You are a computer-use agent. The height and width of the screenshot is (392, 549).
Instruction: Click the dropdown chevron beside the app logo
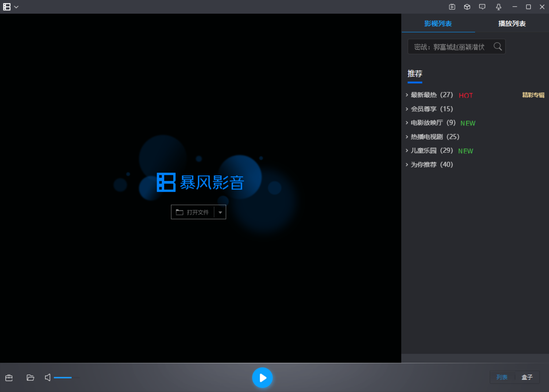click(16, 7)
